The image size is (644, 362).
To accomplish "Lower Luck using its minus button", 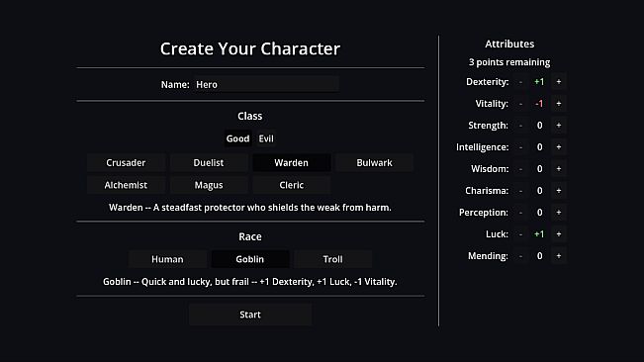I will pyautogui.click(x=520, y=234).
